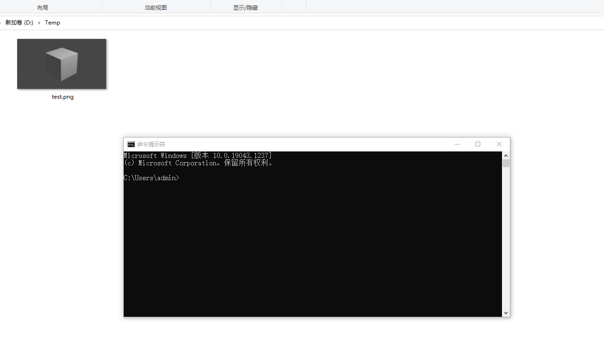Expand the chevron before 新加卷 (D:)
The height and width of the screenshot is (364, 604).
point(1,22)
